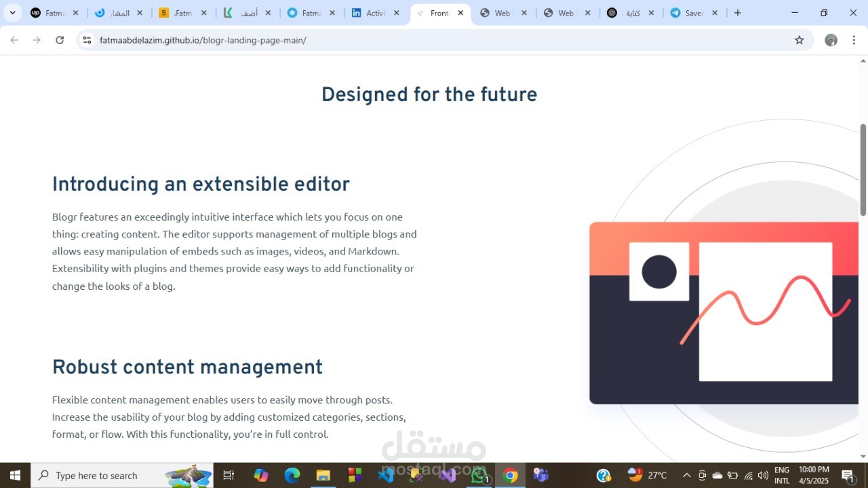Open the battery status tray icon
868x488 pixels.
click(732, 475)
